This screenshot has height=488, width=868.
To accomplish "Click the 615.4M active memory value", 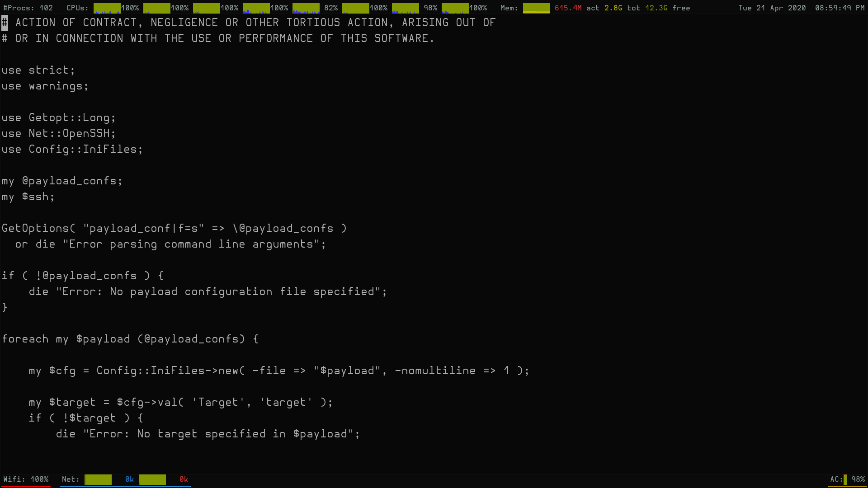I will (568, 8).
